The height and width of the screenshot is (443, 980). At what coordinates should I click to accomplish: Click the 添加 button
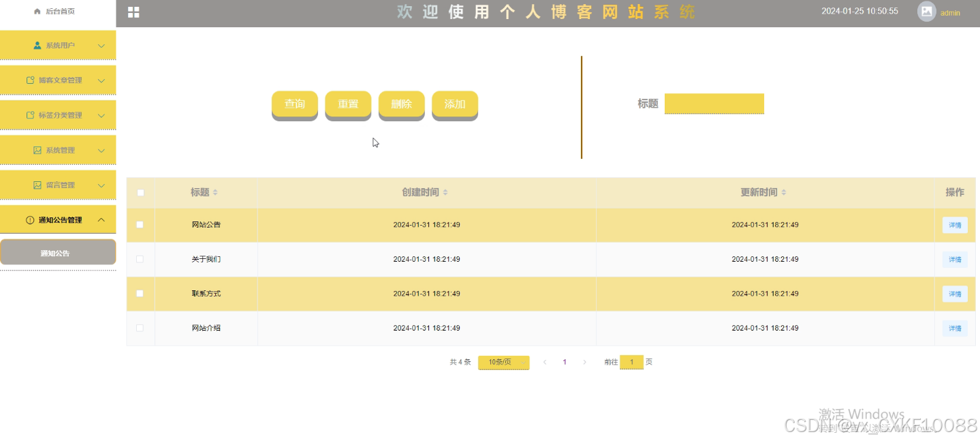click(455, 104)
